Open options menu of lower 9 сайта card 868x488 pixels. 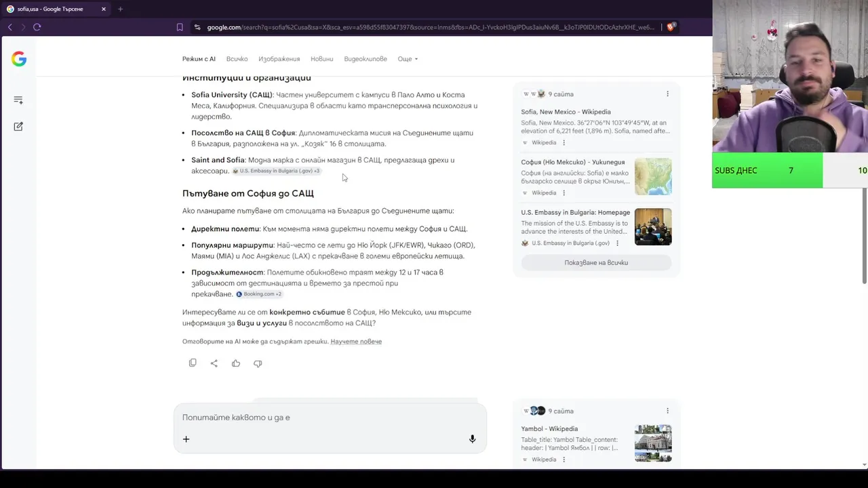[x=667, y=411]
